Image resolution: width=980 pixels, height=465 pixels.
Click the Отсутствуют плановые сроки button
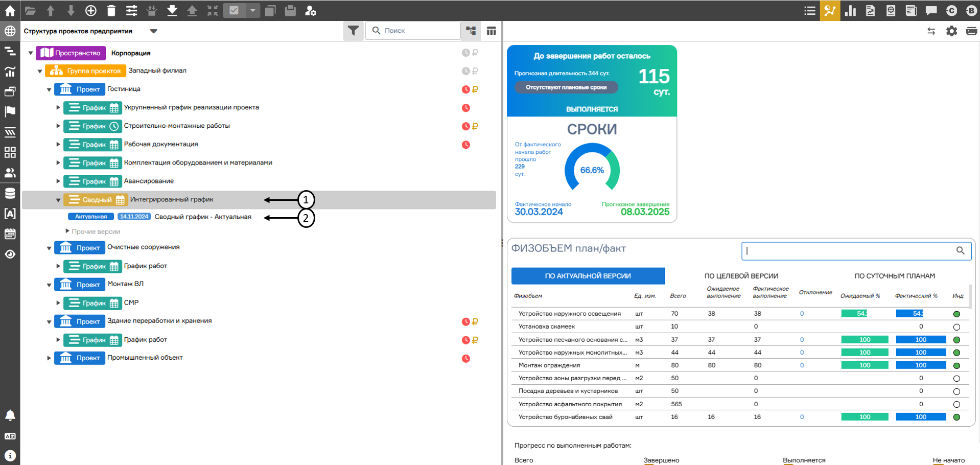pos(566,87)
